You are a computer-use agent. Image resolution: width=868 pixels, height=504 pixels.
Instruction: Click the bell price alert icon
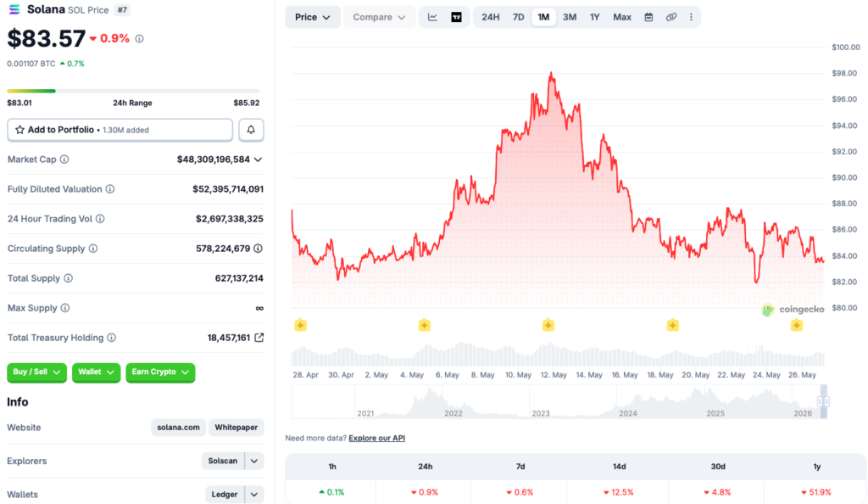point(251,130)
